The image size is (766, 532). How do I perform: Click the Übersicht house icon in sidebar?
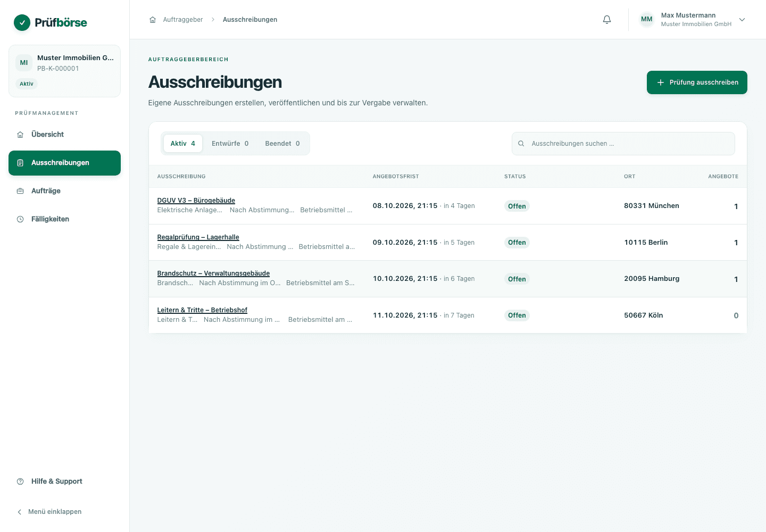click(x=20, y=135)
